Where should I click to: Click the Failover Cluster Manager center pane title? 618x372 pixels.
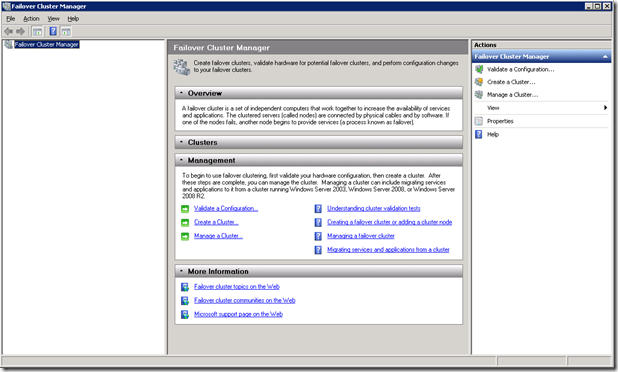click(x=222, y=48)
